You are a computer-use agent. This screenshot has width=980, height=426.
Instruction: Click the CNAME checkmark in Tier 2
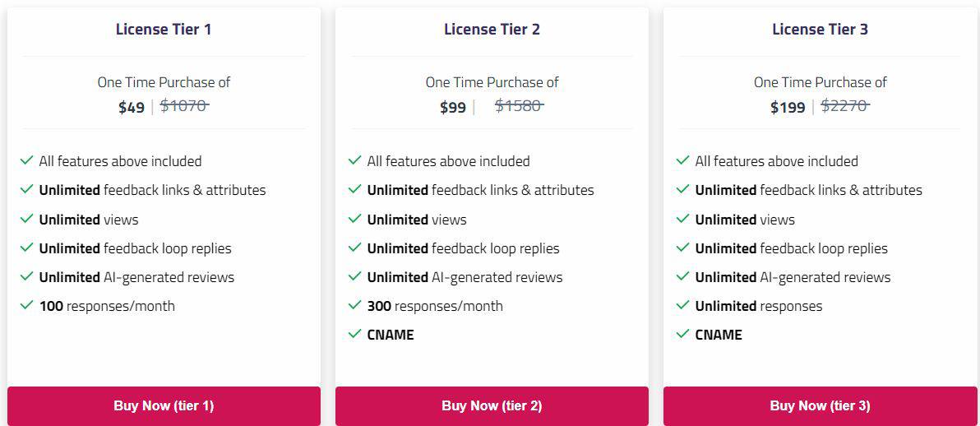(354, 334)
